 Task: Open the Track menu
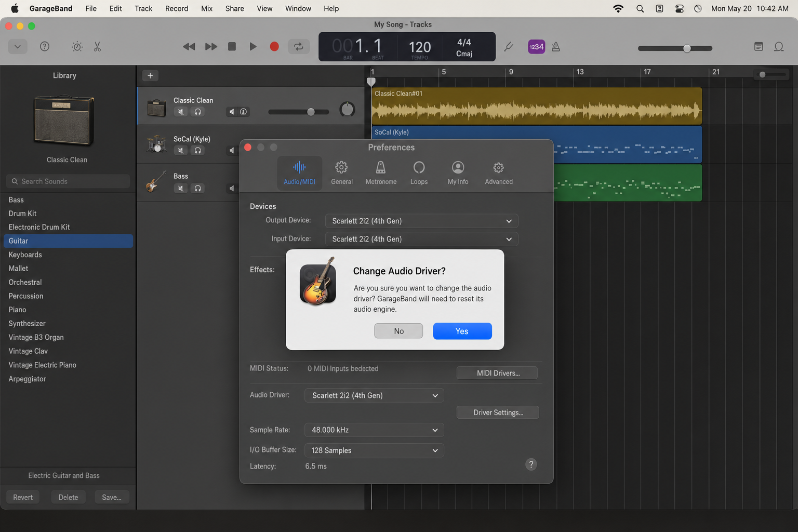(143, 8)
